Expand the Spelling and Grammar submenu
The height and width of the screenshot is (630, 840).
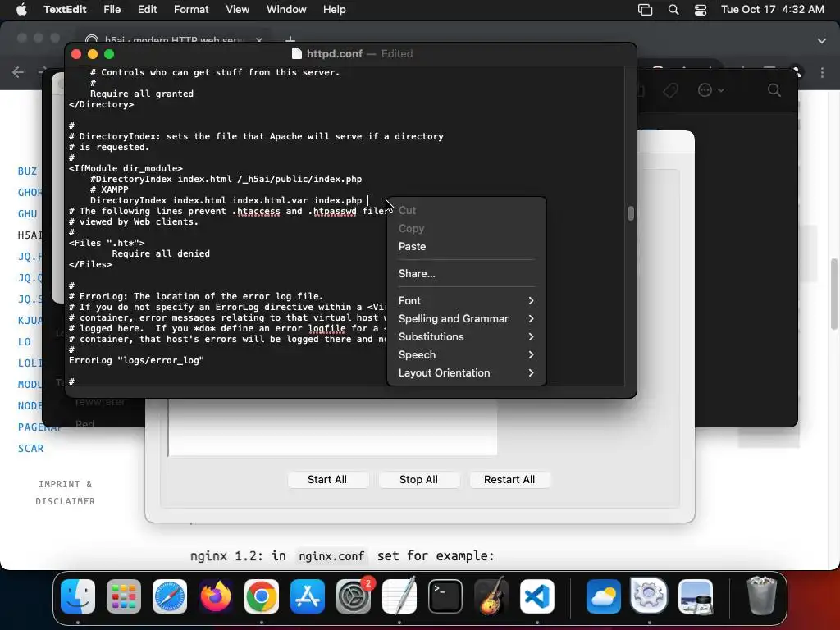pyautogui.click(x=467, y=319)
